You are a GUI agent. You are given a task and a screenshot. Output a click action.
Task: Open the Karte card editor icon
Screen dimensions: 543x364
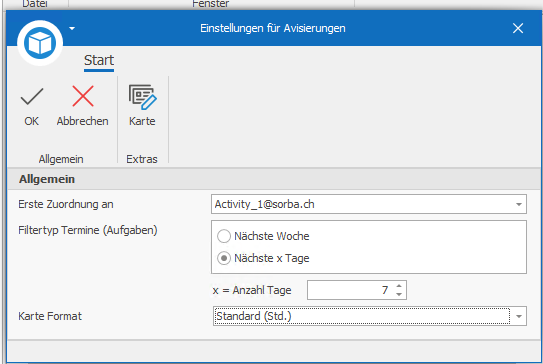click(x=142, y=106)
